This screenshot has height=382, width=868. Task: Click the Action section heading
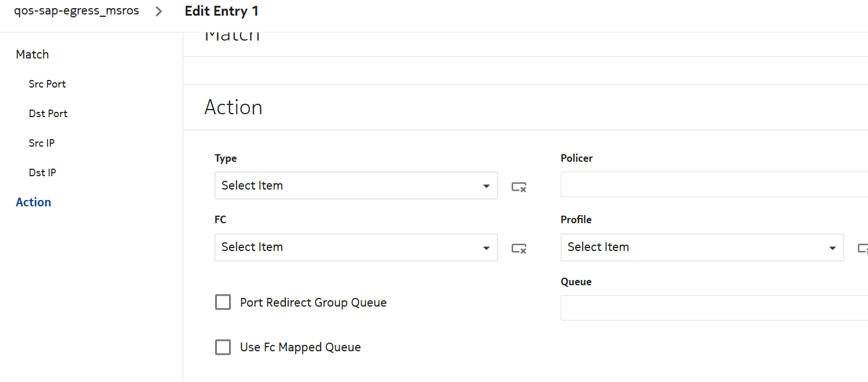[233, 107]
